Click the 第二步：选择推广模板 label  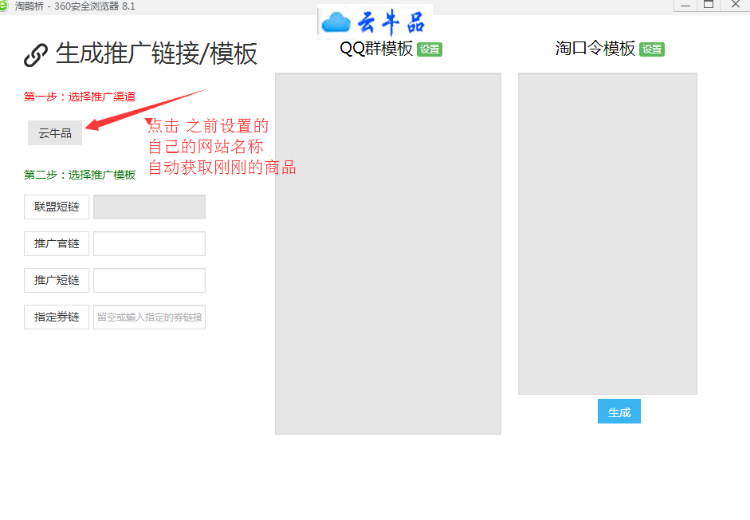click(x=80, y=175)
